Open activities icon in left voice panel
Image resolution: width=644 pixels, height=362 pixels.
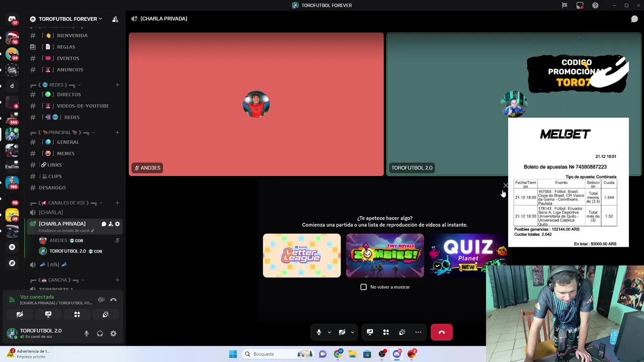pos(77,314)
